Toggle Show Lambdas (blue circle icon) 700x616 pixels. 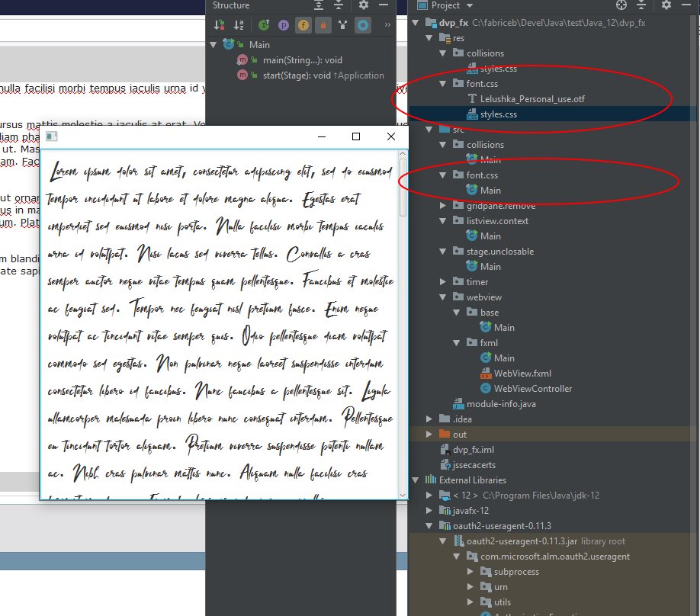coord(362,25)
